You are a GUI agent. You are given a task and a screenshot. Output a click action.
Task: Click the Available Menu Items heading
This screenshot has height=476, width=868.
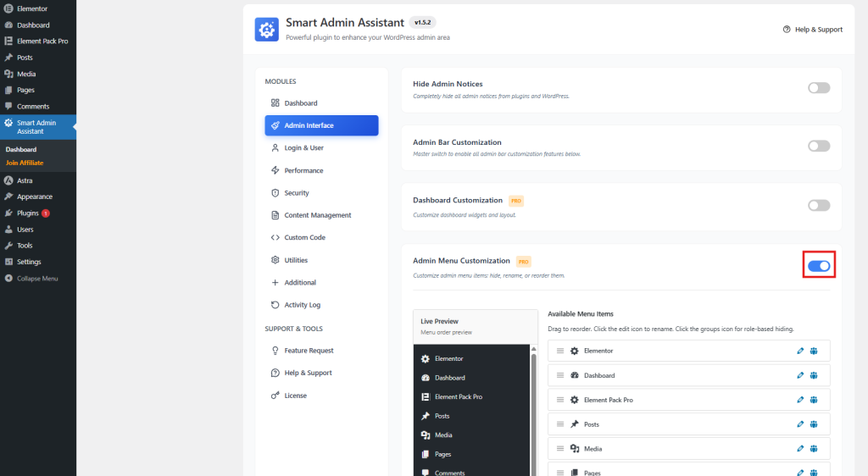point(580,314)
